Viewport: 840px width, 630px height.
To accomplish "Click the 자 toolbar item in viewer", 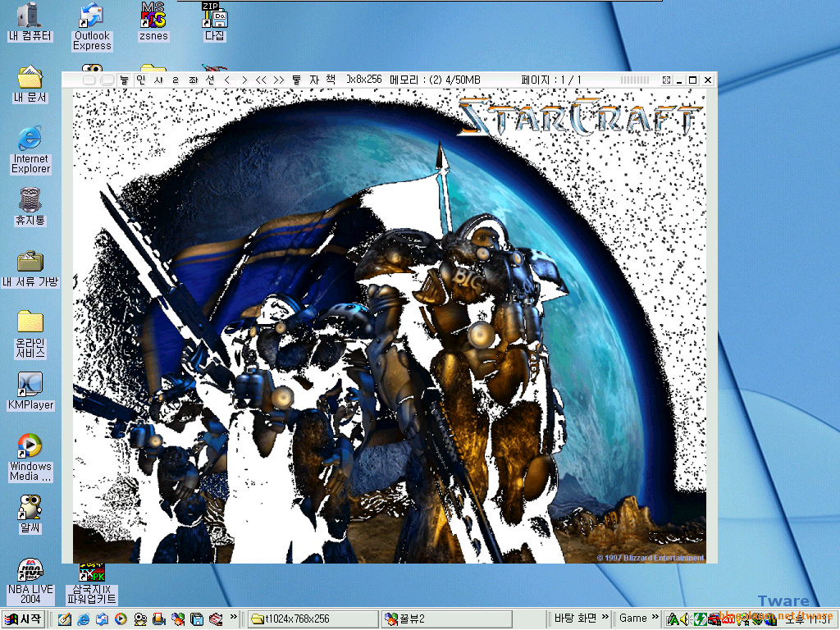I will [x=314, y=80].
